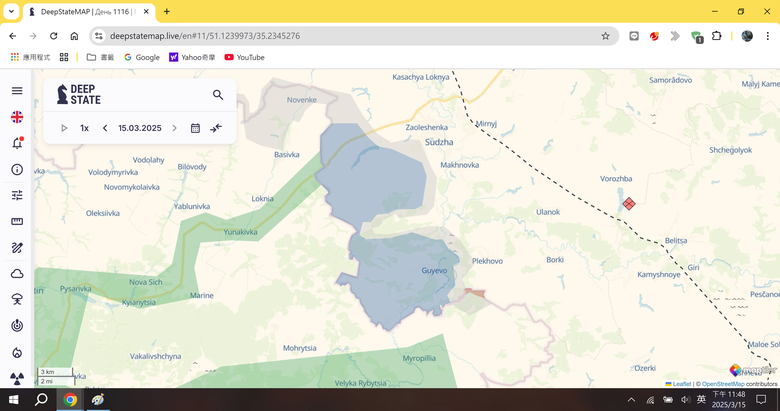Select the ruler measurement tool
This screenshot has width=780, height=411.
(17, 221)
